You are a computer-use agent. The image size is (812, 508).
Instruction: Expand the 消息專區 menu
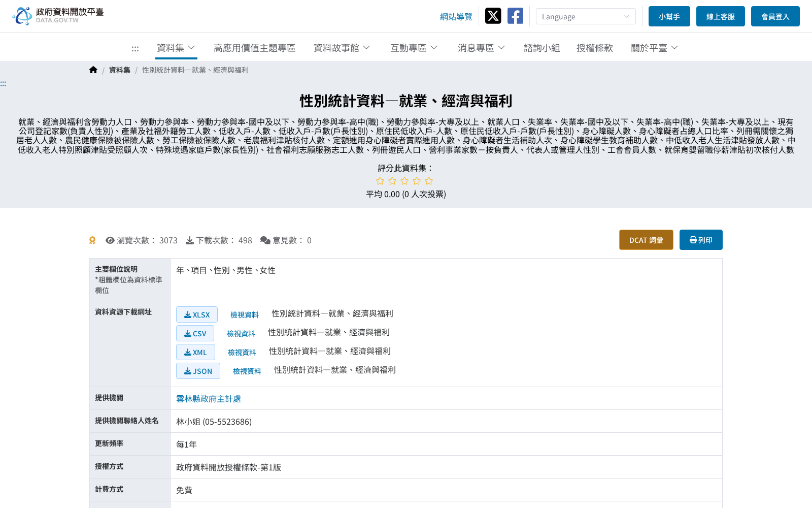point(482,48)
